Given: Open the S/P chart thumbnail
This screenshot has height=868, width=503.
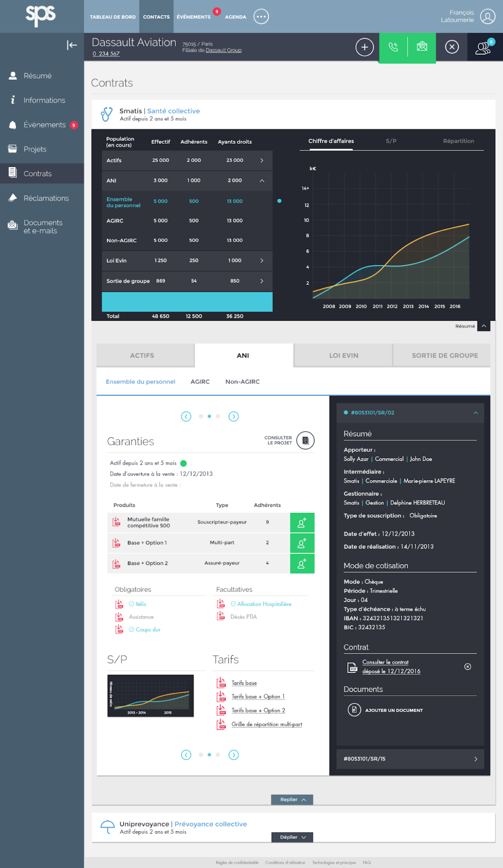Looking at the screenshot, I should (x=151, y=696).
